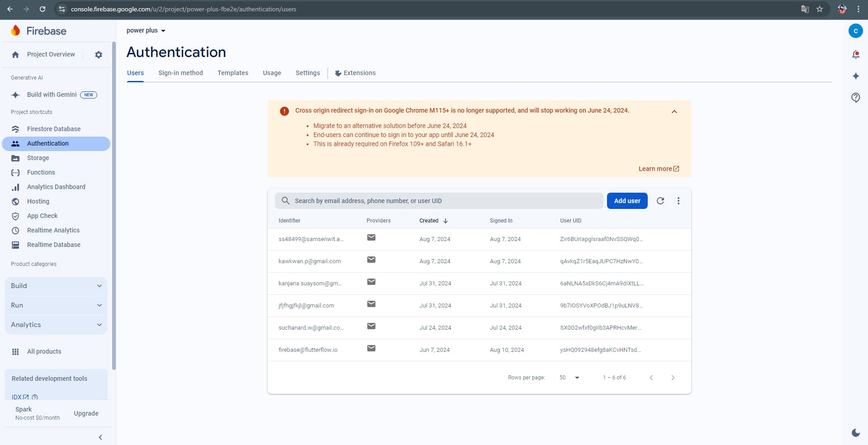
Task: Go to Functions from project shortcuts
Action: 40,172
